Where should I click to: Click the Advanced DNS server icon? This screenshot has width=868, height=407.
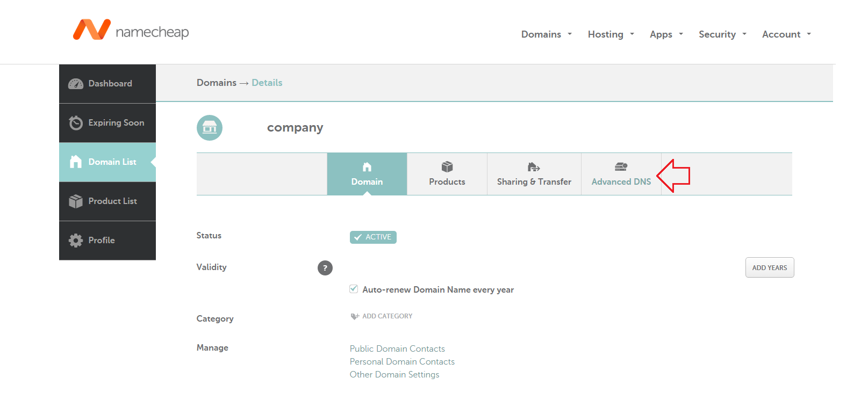621,167
